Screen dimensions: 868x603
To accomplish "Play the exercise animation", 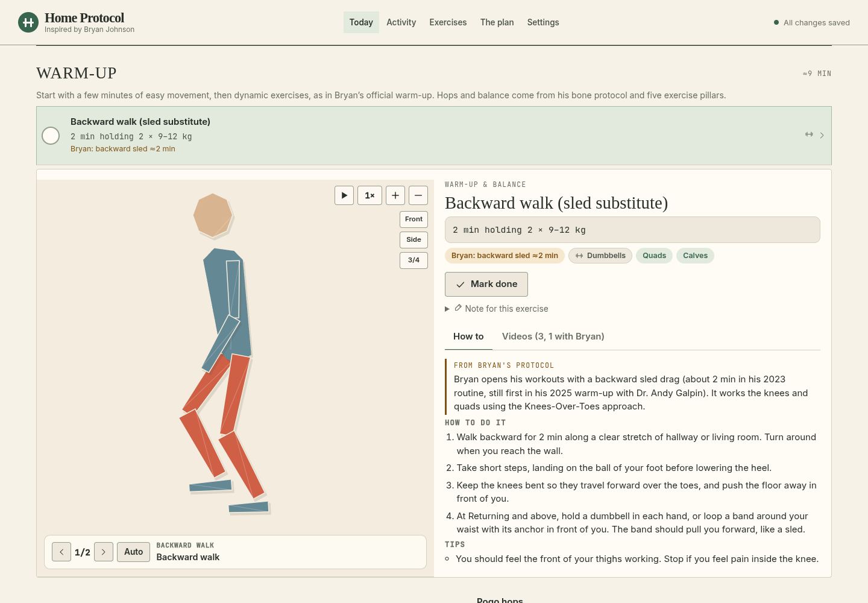I will 344,195.
